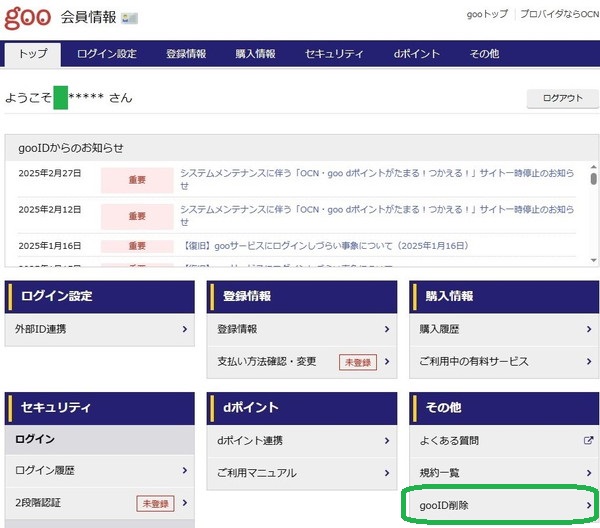This screenshot has width=600, height=528.
Task: Click chevron on 2段階認証 row
Action: (x=185, y=503)
